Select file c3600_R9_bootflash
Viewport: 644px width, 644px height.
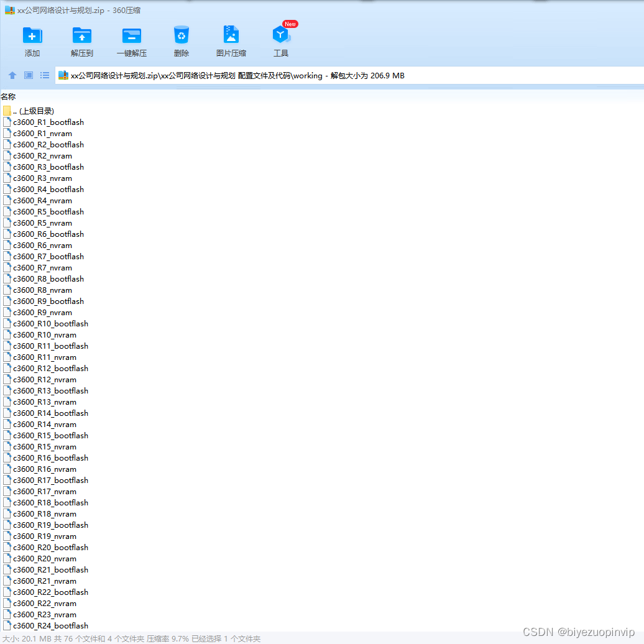[x=44, y=301]
